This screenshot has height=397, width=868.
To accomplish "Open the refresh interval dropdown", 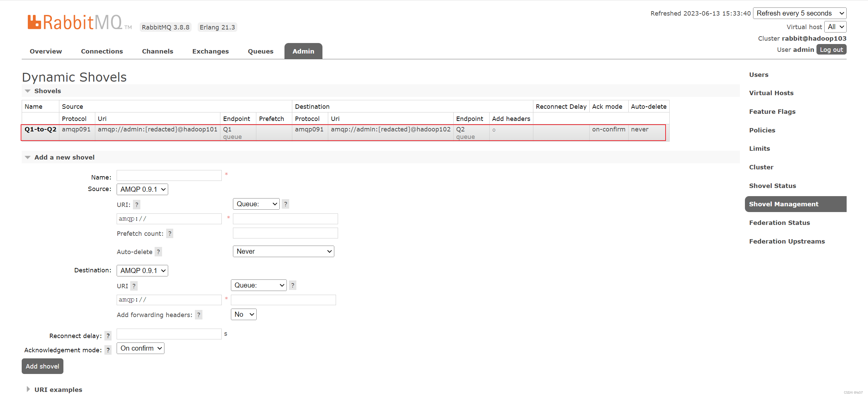I will 800,13.
